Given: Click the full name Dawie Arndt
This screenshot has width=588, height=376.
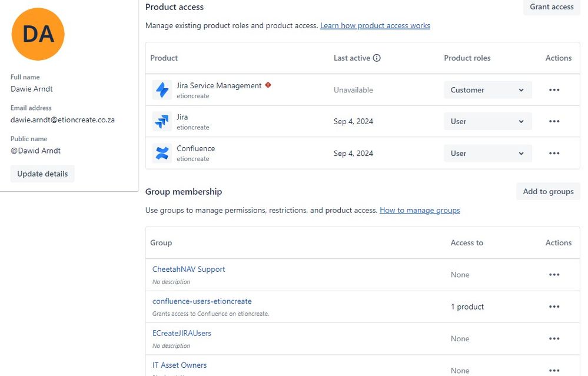Looking at the screenshot, I should (32, 89).
